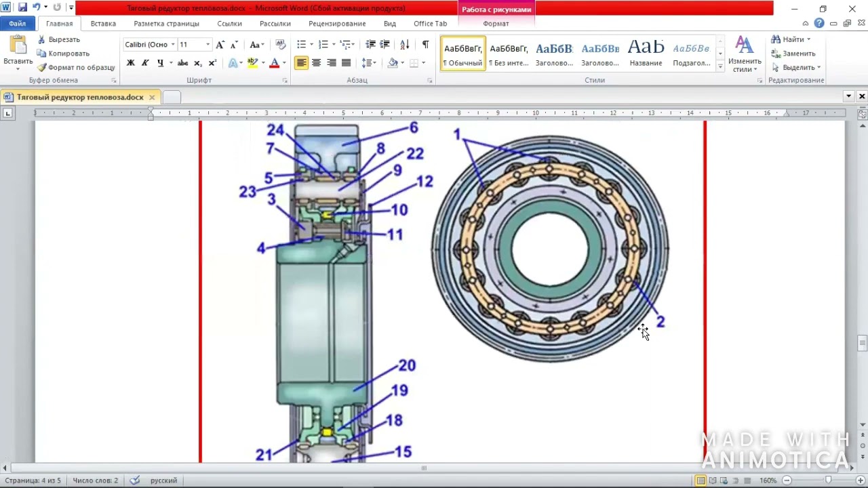Switch to Рецензирование tab
Viewport: 868px width, 488px height.
tap(337, 24)
